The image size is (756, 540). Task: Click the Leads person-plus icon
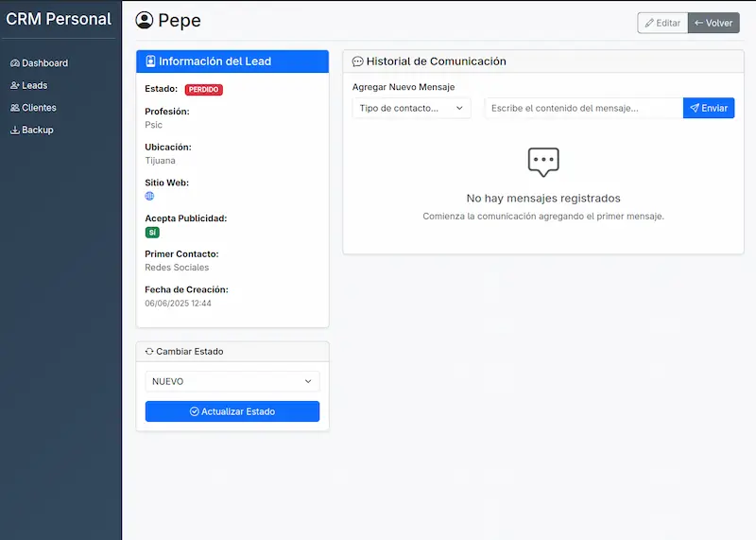(x=15, y=85)
